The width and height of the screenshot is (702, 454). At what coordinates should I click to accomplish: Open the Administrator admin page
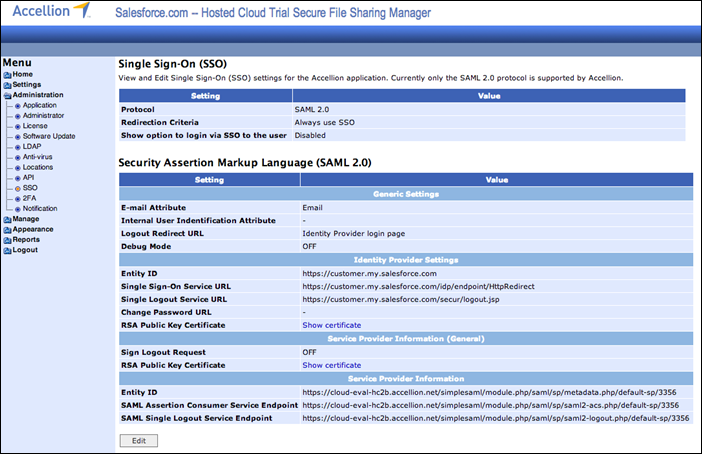tap(43, 116)
